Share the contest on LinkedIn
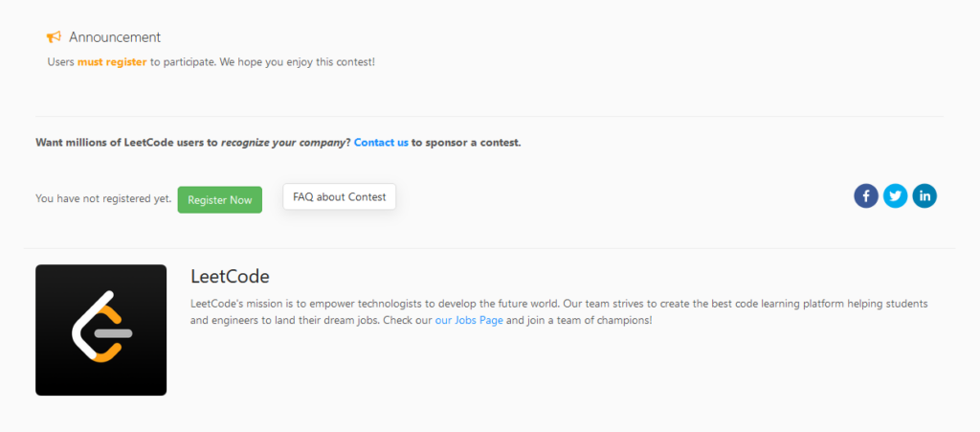 924,196
